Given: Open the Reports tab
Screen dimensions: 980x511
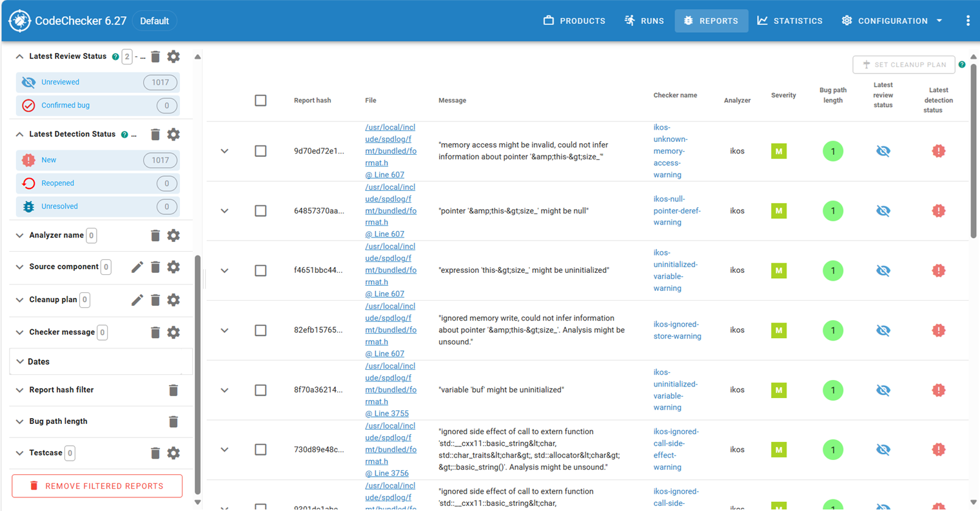Looking at the screenshot, I should [x=712, y=21].
